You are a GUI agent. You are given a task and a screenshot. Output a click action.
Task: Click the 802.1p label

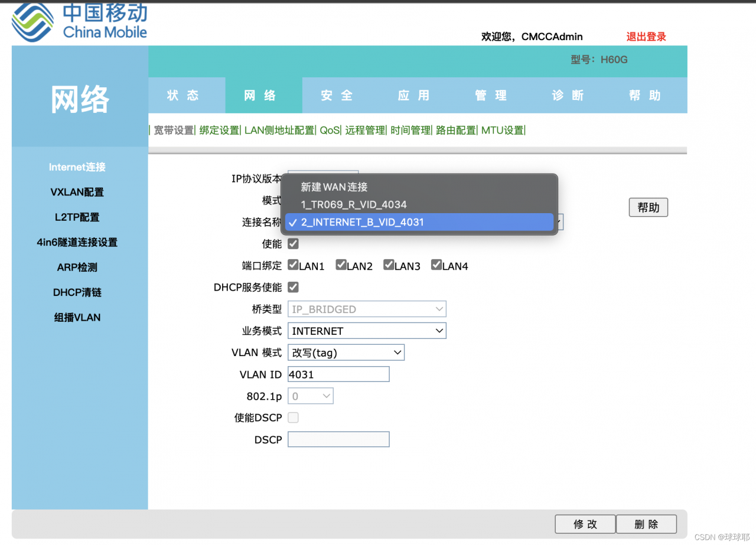coord(264,396)
